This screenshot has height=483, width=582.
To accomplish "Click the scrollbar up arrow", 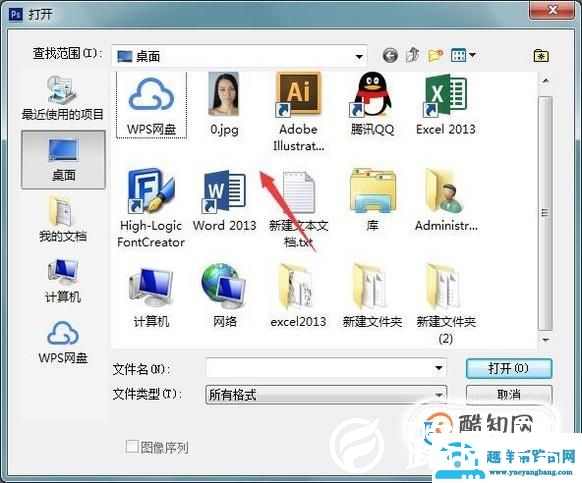I will tap(546, 81).
